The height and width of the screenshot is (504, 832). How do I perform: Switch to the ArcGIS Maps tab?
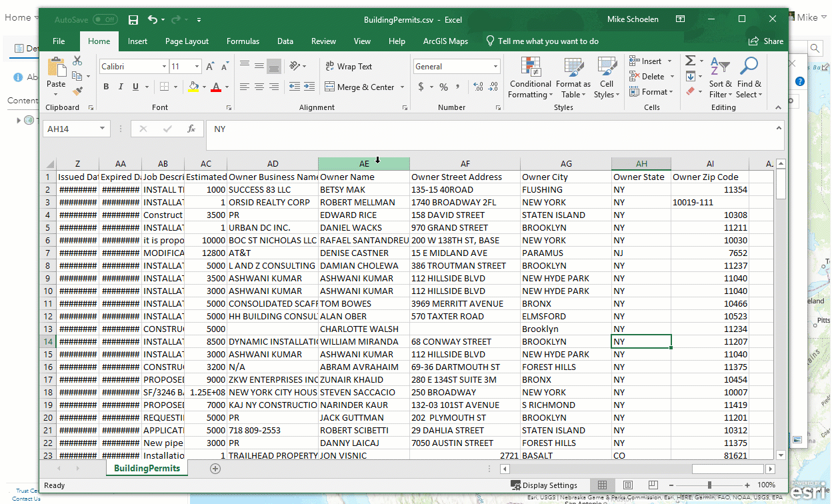445,41
